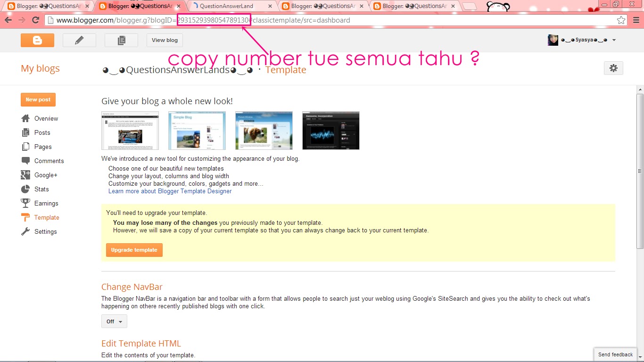This screenshot has width=644, height=362.
Task: Expand the NavBar Off dropdown
Action: pos(114,321)
